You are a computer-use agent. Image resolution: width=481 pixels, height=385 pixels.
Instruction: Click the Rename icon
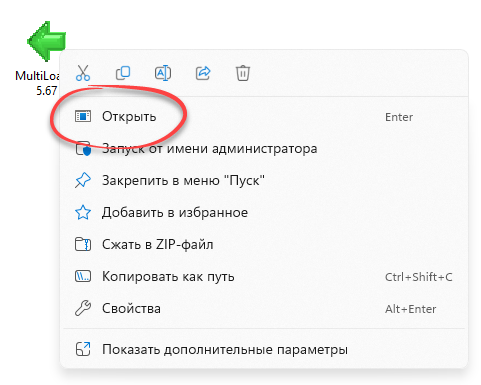163,73
